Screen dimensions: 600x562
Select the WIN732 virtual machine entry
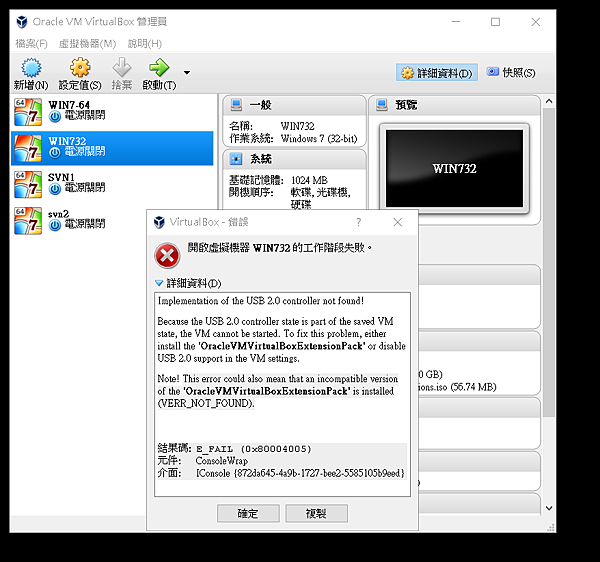[112, 148]
